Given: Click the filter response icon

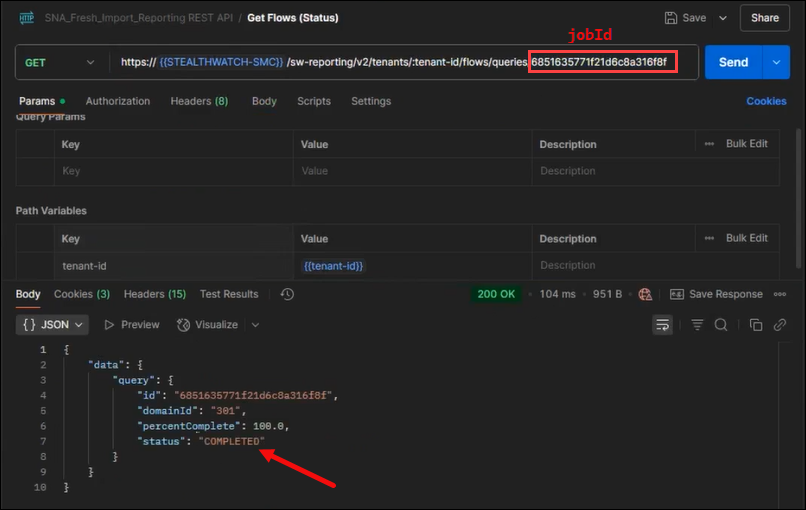Looking at the screenshot, I should point(698,325).
